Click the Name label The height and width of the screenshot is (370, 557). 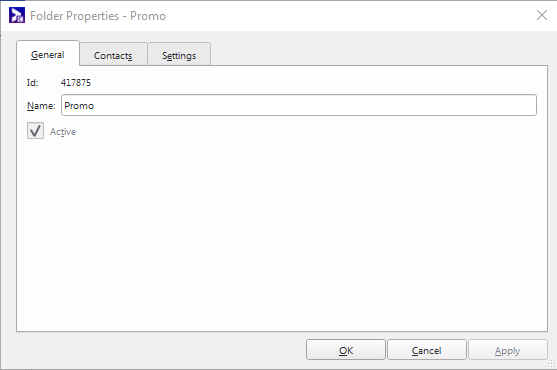tap(41, 106)
